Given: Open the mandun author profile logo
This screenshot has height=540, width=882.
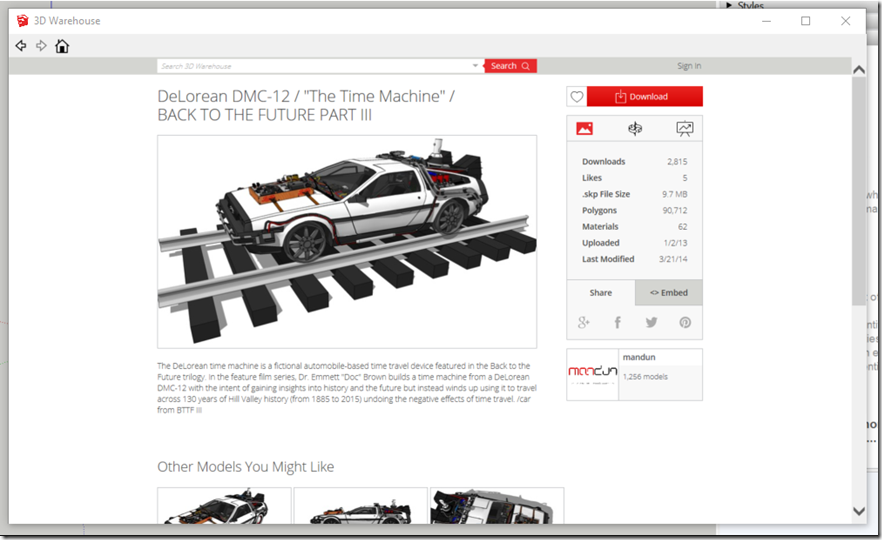Looking at the screenshot, I should click(593, 374).
